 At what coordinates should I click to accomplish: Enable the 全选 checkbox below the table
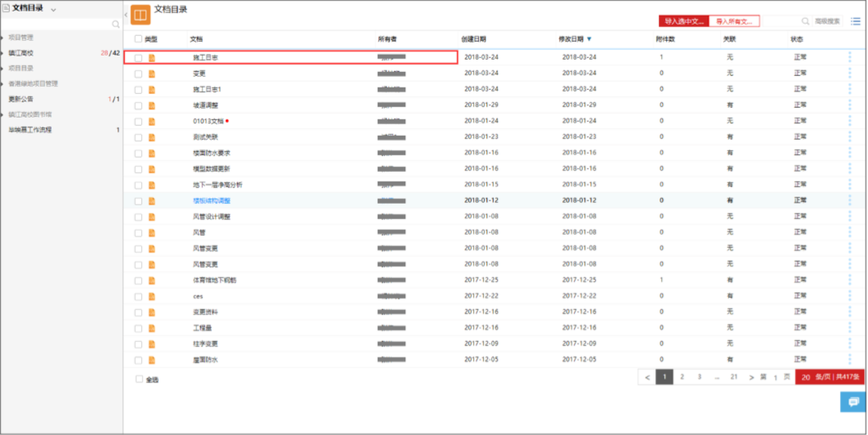[140, 379]
